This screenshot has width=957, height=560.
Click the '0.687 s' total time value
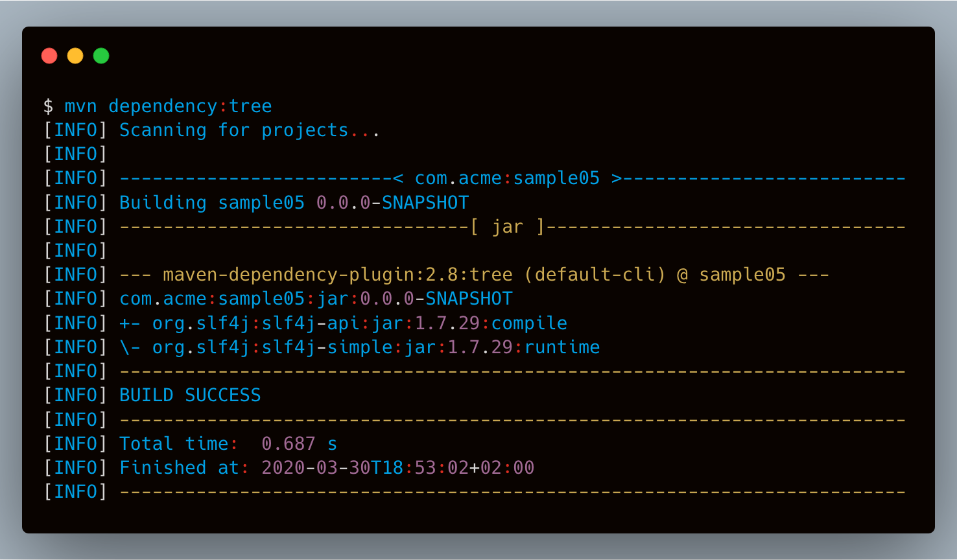[299, 444]
